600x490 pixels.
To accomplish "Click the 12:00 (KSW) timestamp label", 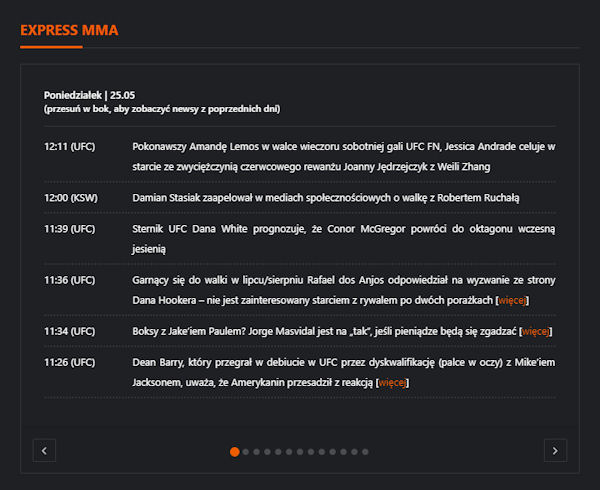I will pyautogui.click(x=69, y=198).
